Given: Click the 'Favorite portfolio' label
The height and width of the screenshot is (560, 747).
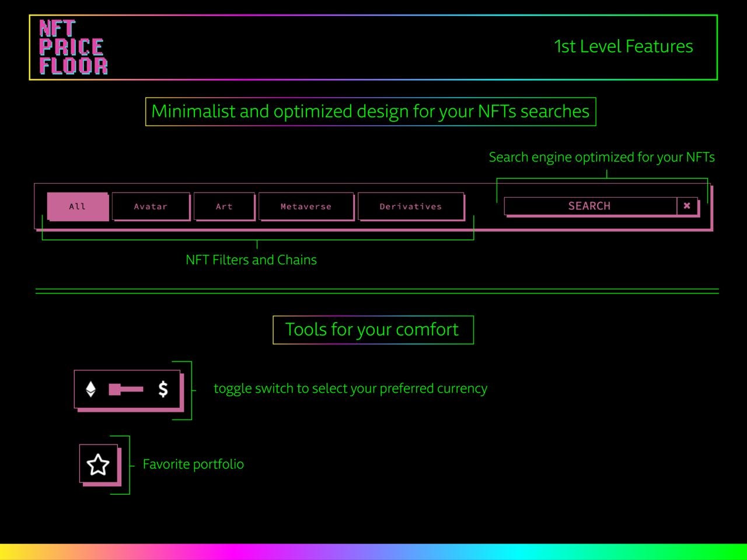Looking at the screenshot, I should pos(193,464).
